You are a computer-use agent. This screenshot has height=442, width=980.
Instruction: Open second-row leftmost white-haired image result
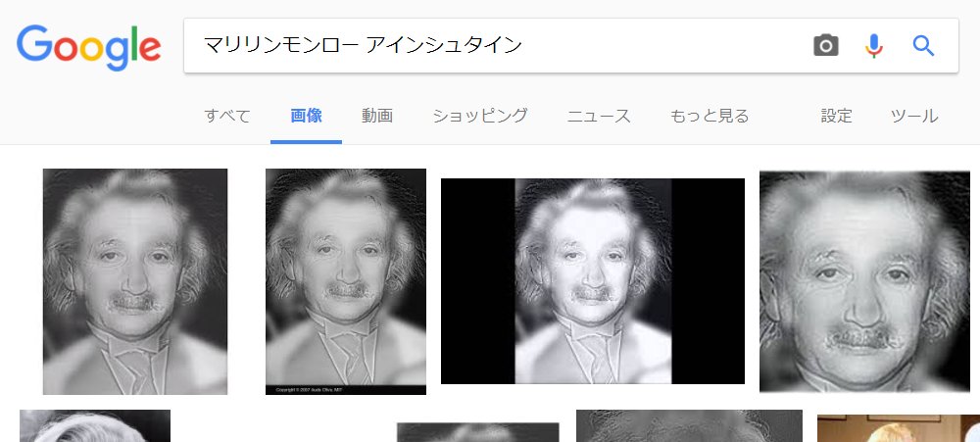click(95, 425)
